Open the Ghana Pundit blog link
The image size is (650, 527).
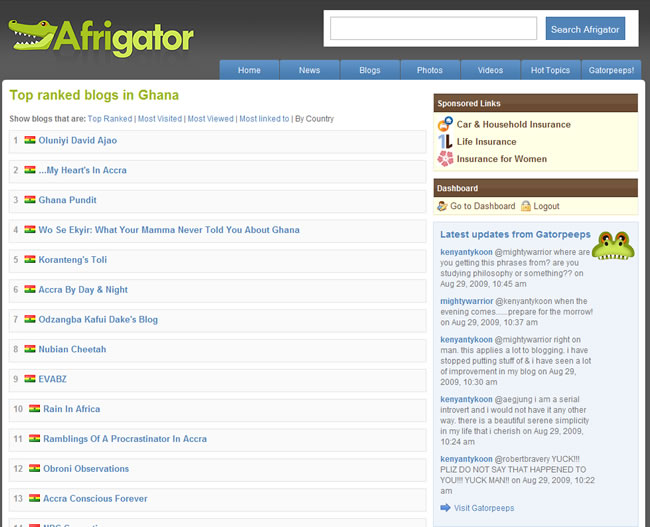tap(67, 200)
